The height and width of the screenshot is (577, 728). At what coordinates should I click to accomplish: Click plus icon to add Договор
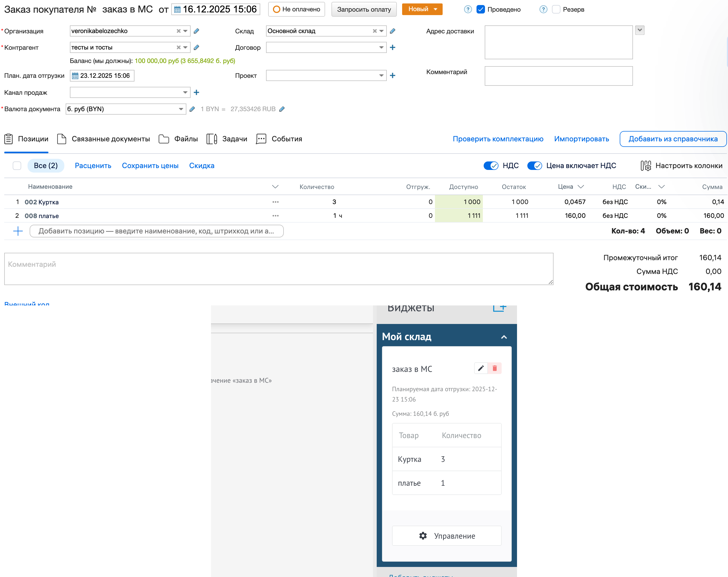pyautogui.click(x=392, y=48)
